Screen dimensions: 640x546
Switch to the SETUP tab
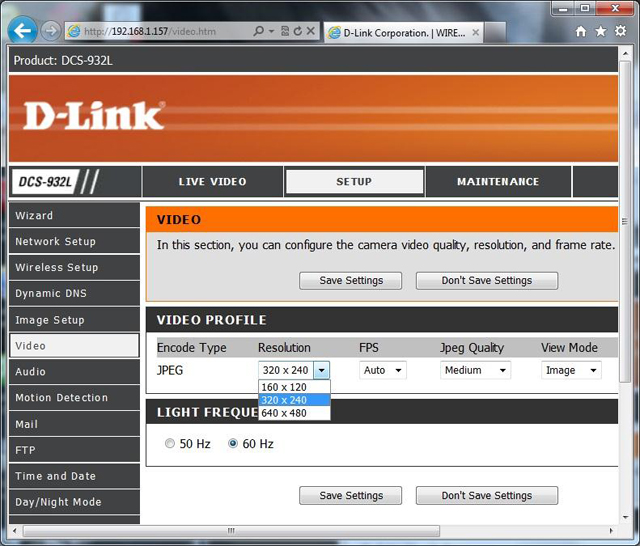click(354, 182)
